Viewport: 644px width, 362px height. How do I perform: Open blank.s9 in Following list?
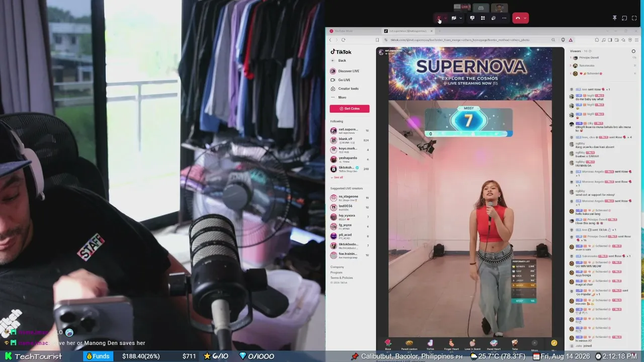(x=350, y=140)
